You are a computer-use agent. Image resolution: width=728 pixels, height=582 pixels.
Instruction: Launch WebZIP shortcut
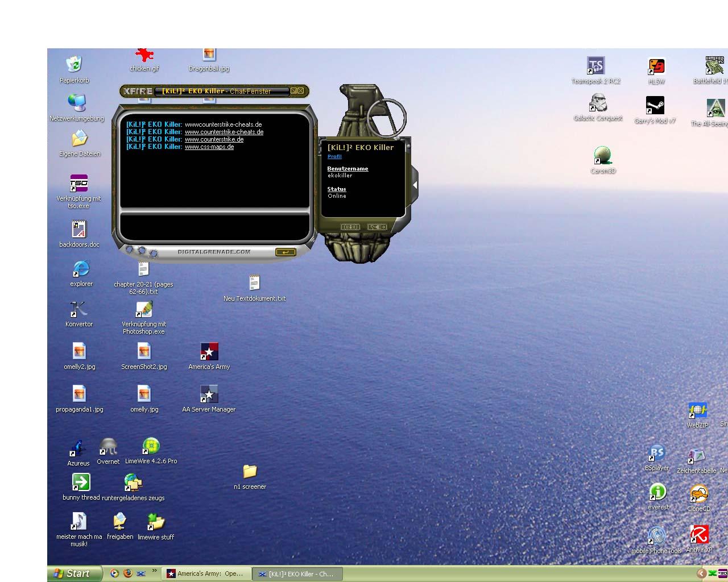tap(697, 415)
